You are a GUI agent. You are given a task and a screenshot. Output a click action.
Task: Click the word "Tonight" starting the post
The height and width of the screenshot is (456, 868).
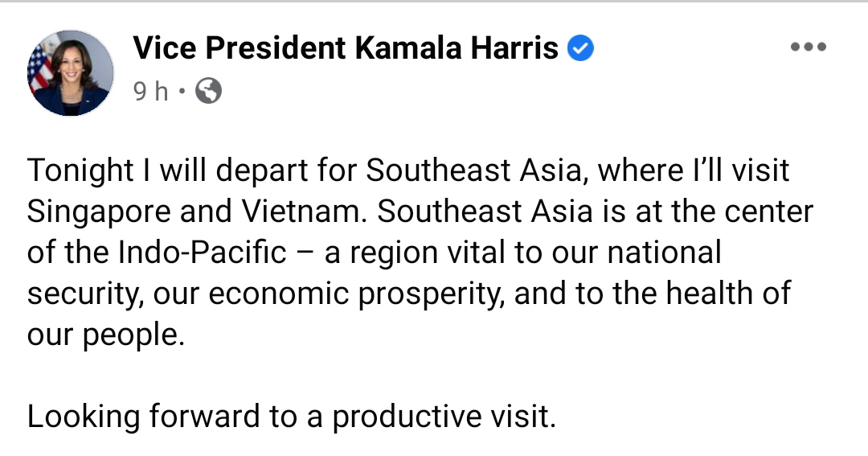coord(80,170)
